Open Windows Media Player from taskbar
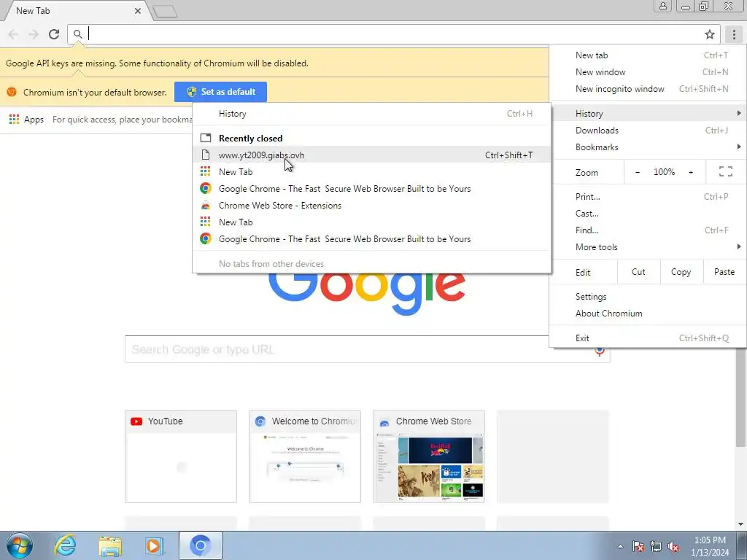Screen dimensions: 747x560 click(x=155, y=545)
